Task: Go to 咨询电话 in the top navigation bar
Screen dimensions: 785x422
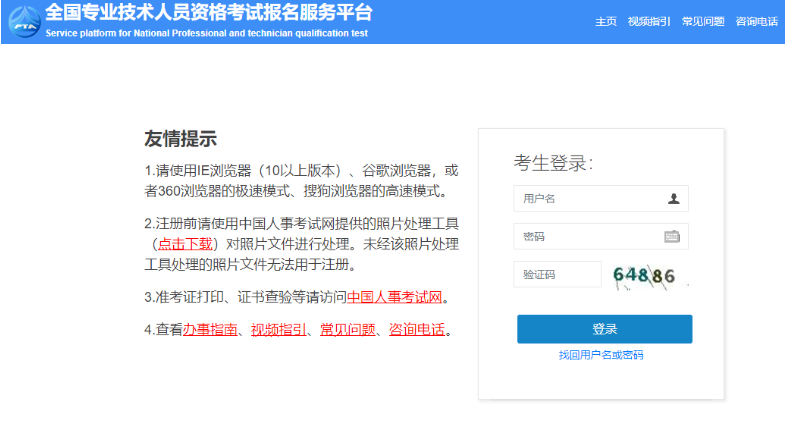Action: [x=756, y=22]
